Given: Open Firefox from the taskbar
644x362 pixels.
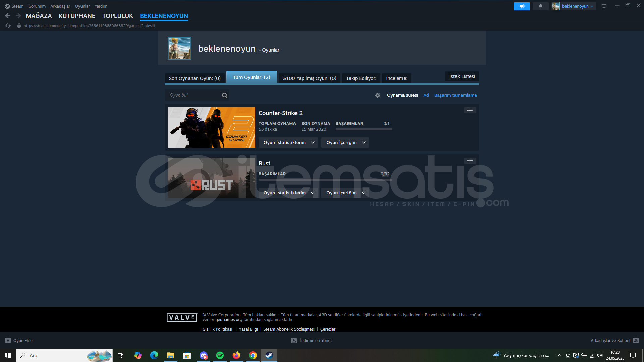Looking at the screenshot, I should click(236, 355).
